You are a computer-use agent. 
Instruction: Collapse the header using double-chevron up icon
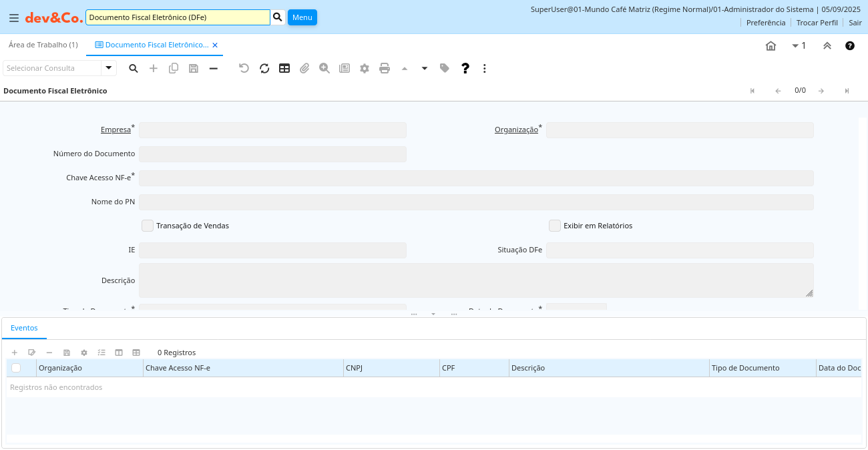point(827,45)
